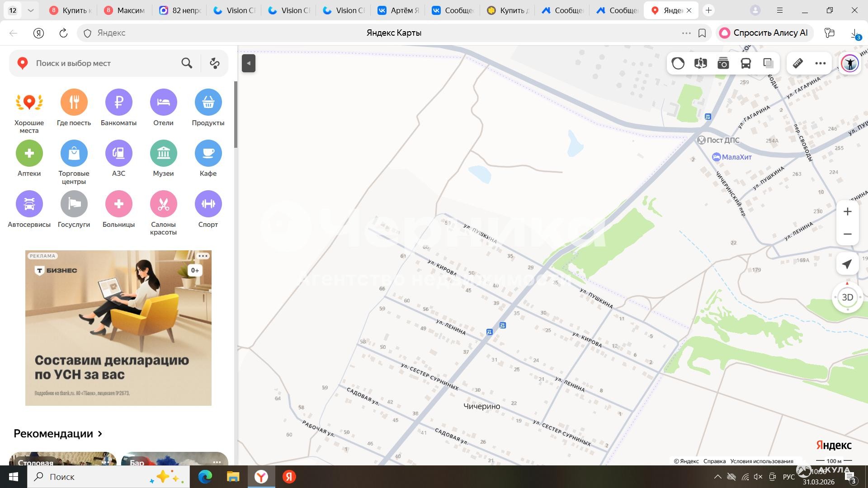Open the map layers selector
The height and width of the screenshot is (488, 868).
pos(768,63)
